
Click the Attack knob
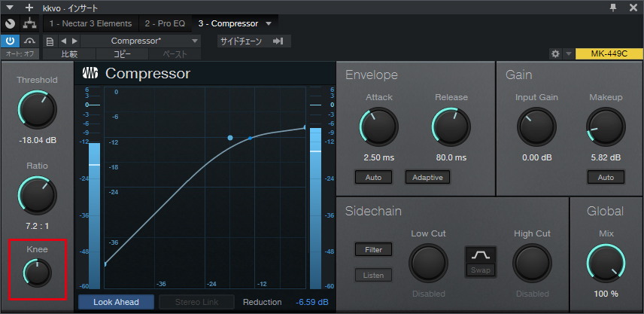coord(378,127)
